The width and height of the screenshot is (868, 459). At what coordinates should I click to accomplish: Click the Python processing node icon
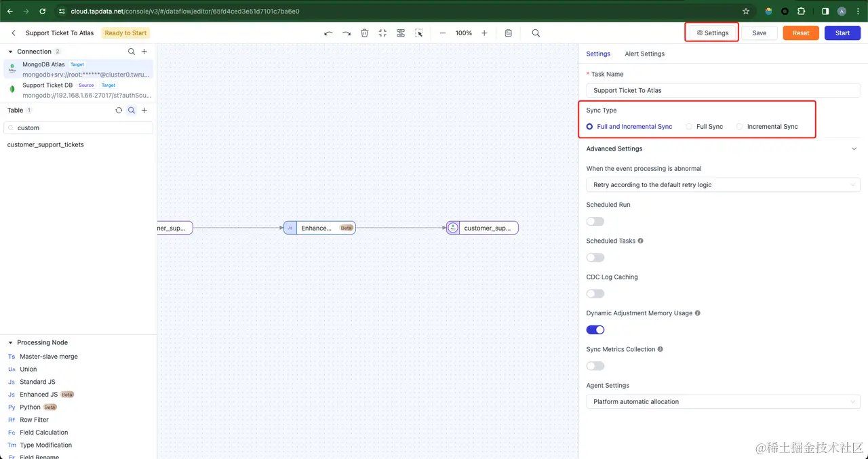[12, 407]
